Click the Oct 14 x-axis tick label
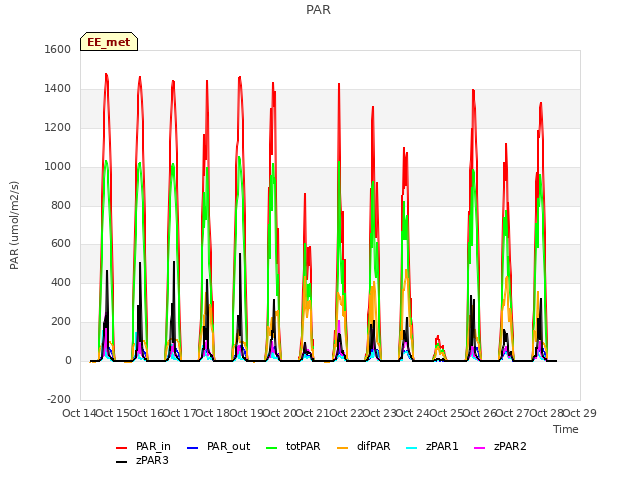640x480 pixels. coord(79,413)
